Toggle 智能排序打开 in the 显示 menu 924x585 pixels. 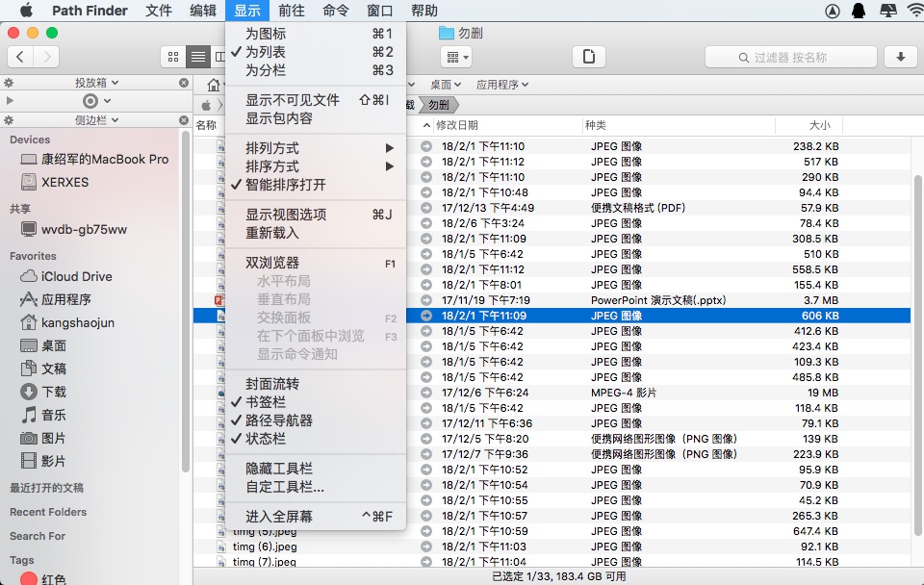[285, 185]
